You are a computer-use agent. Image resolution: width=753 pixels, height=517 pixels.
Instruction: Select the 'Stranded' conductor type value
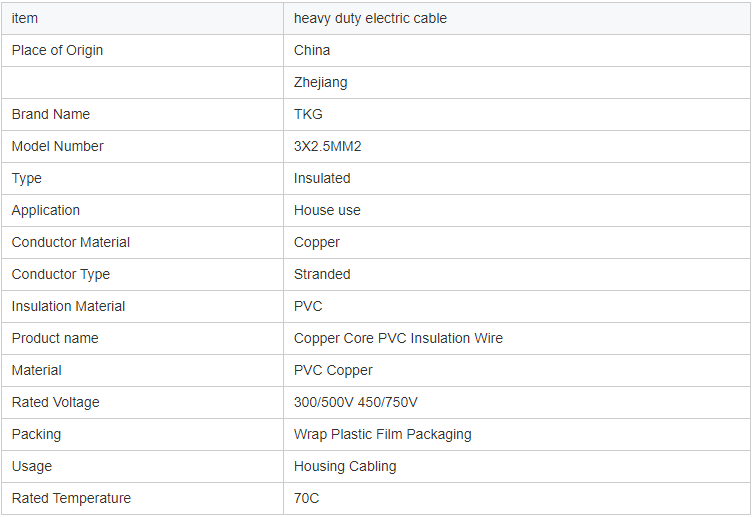tap(322, 274)
